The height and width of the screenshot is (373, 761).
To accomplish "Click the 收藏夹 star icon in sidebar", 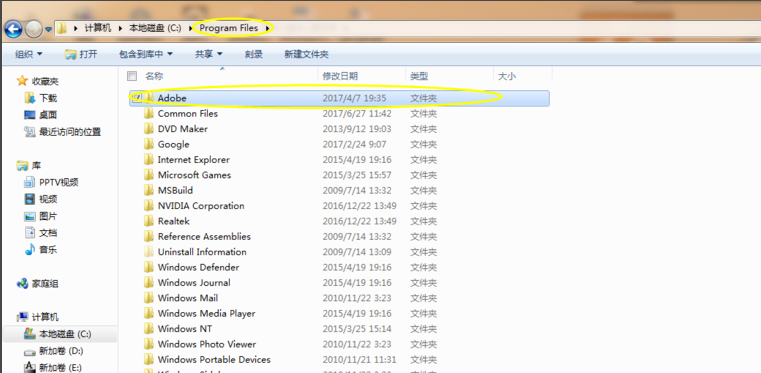I will click(x=22, y=81).
